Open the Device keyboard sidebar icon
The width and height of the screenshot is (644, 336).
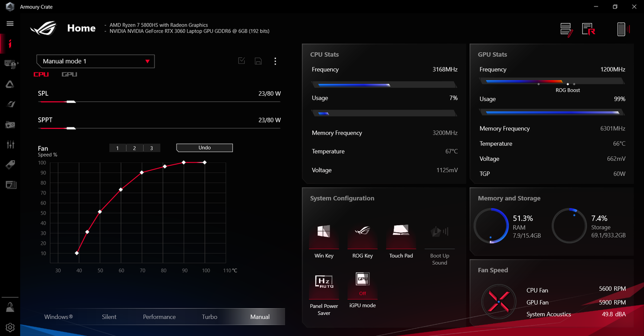coord(10,64)
